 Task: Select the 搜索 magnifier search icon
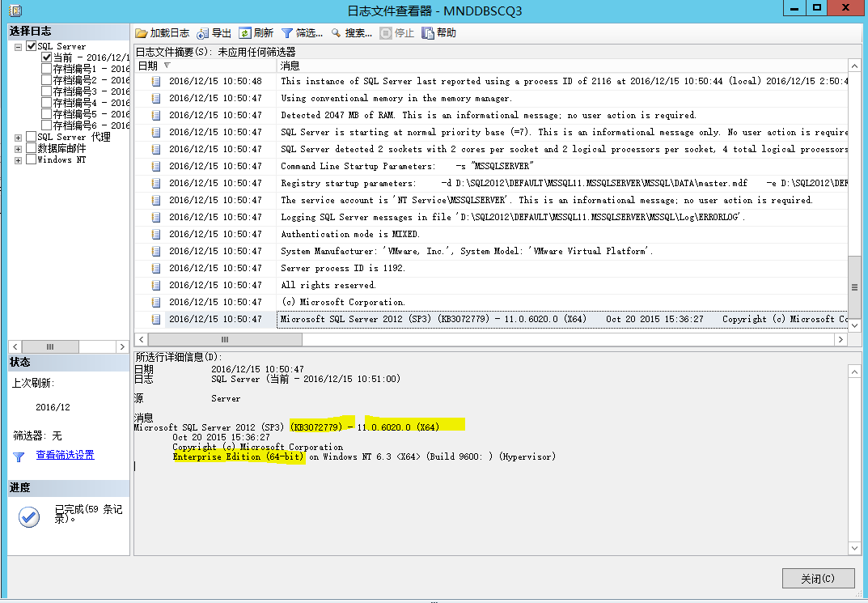[x=336, y=32]
